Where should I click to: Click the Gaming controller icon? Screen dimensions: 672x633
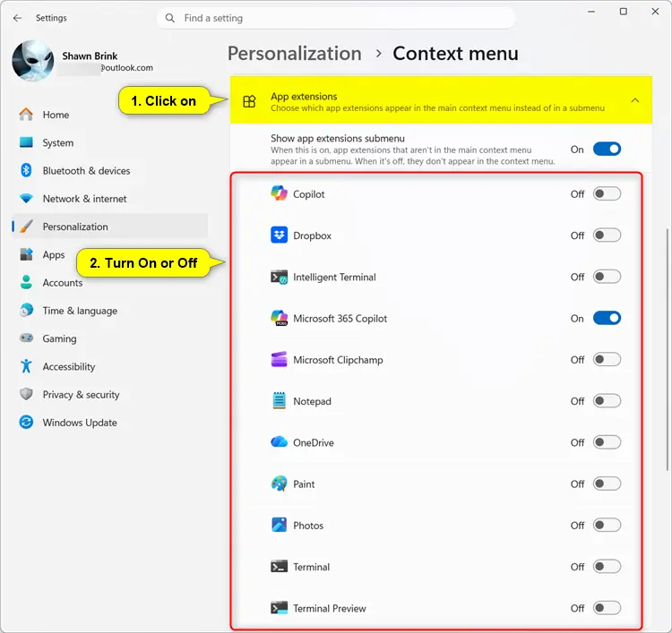point(26,338)
